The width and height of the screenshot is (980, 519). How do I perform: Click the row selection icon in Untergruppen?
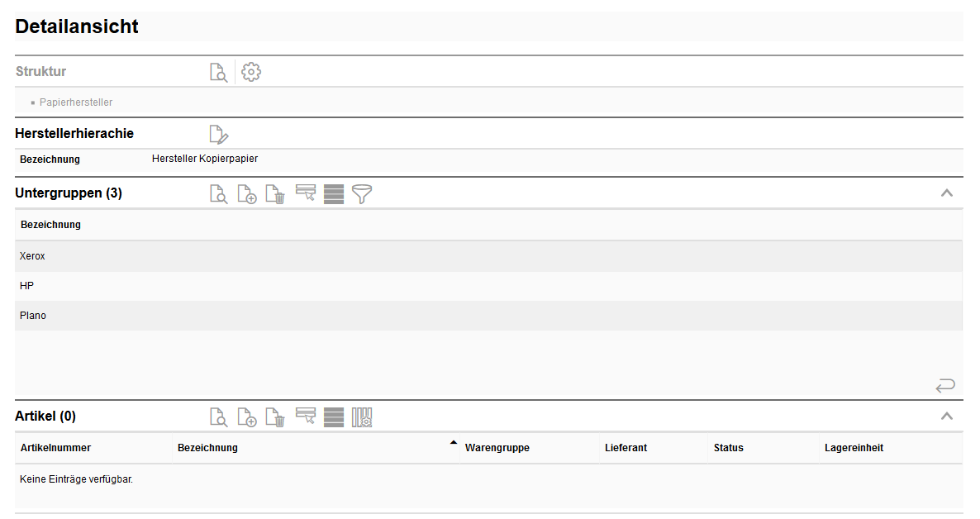(306, 193)
